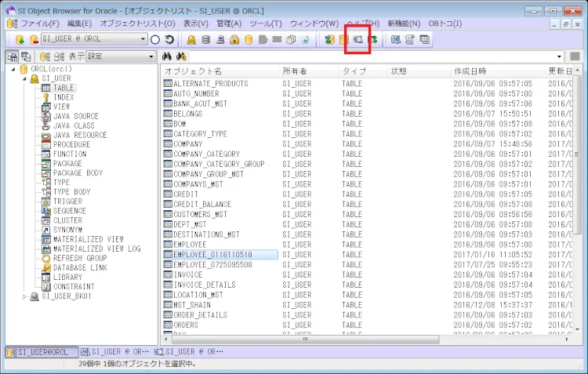Sort by タイプ column header

tap(363, 71)
